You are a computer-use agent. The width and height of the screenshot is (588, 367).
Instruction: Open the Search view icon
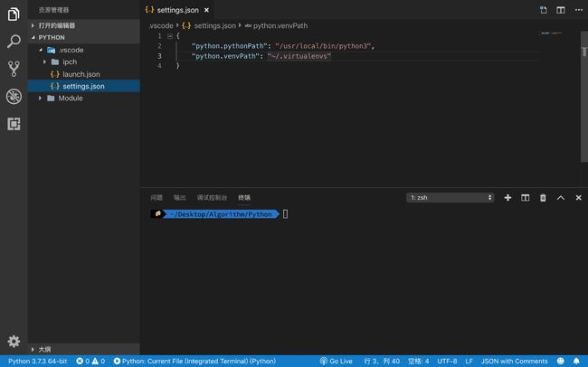pos(14,42)
